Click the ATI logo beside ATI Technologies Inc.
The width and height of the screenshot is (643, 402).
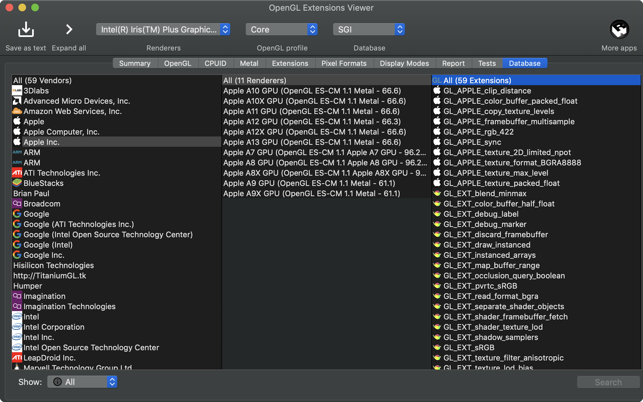coord(17,173)
